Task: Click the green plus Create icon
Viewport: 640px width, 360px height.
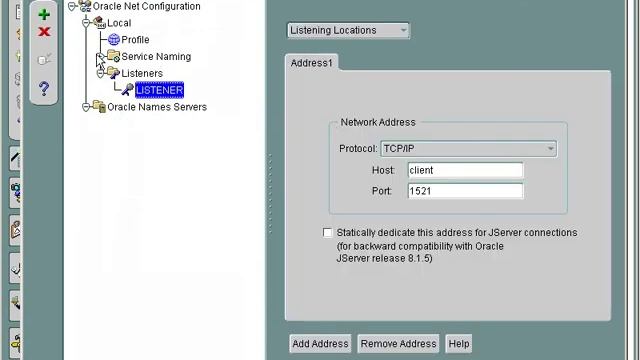Action: click(x=44, y=15)
